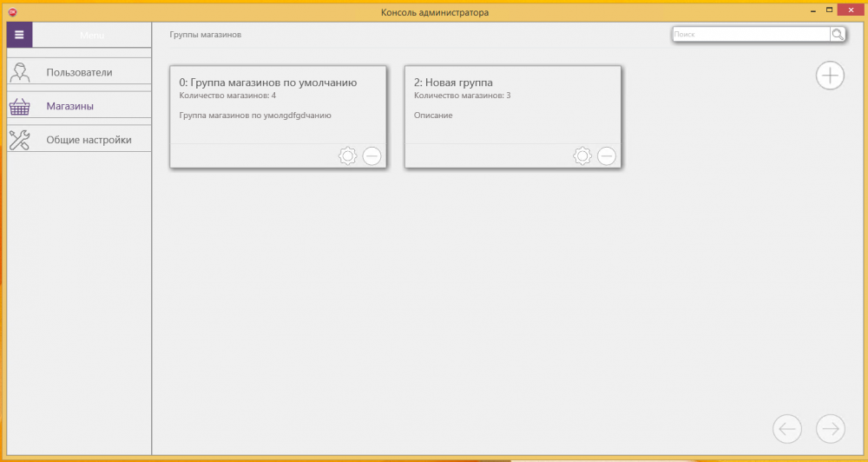Click the red app icon in title bar
868x462 pixels.
(13, 12)
